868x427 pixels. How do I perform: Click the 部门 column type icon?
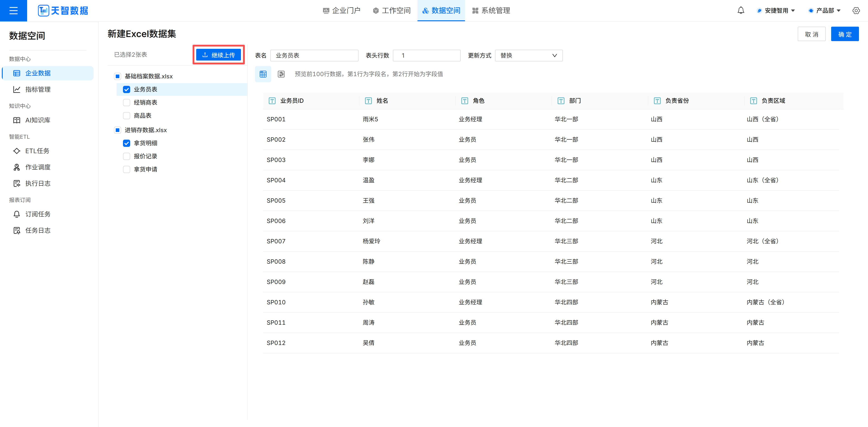tap(561, 101)
